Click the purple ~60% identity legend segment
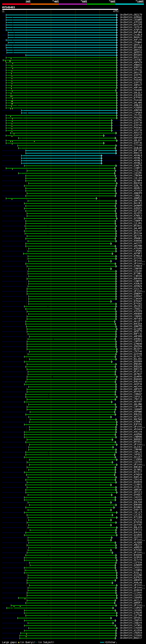 coord(73,4)
